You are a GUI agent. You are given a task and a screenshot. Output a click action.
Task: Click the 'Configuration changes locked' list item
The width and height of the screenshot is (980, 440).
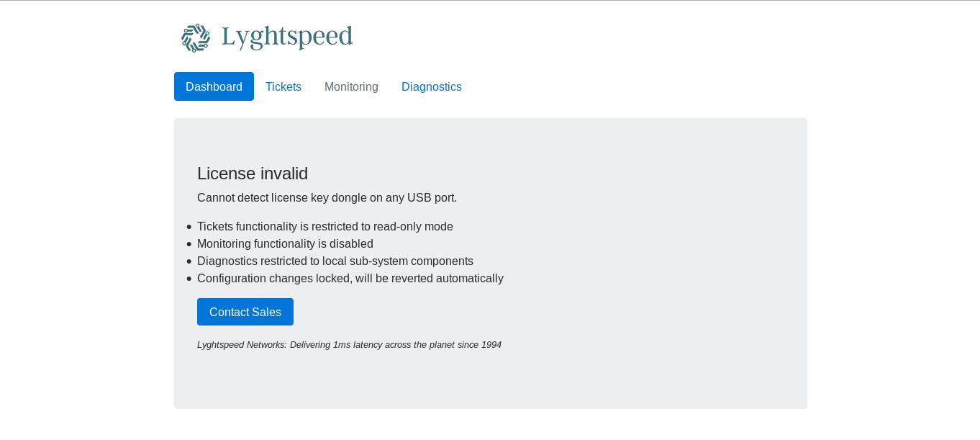[350, 279]
